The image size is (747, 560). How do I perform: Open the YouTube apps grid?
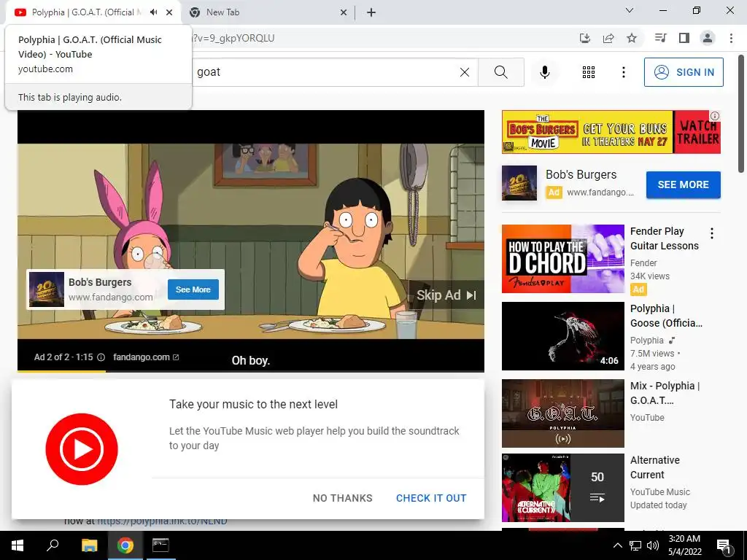click(589, 72)
